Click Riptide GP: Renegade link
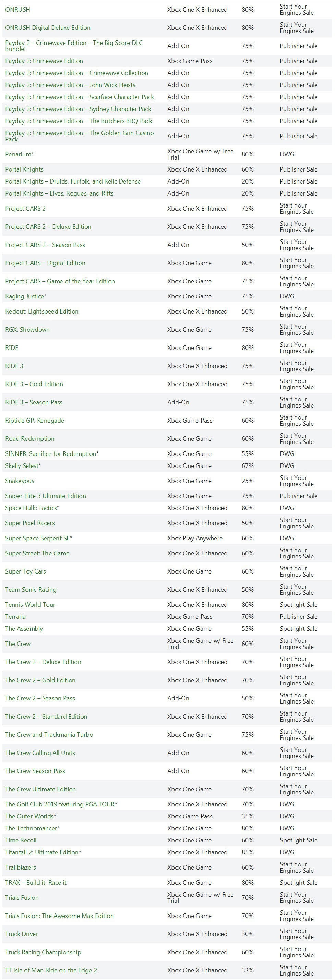The image size is (336, 980). 35,421
